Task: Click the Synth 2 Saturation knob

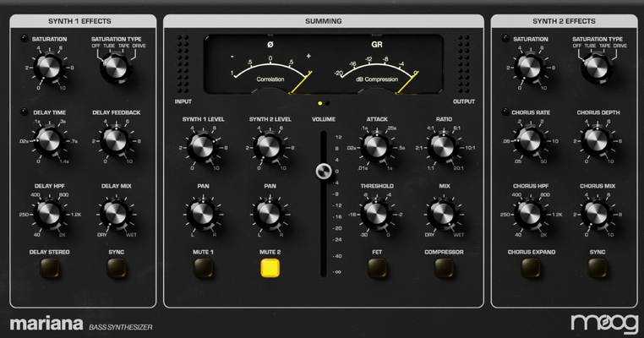Action: tap(530, 67)
